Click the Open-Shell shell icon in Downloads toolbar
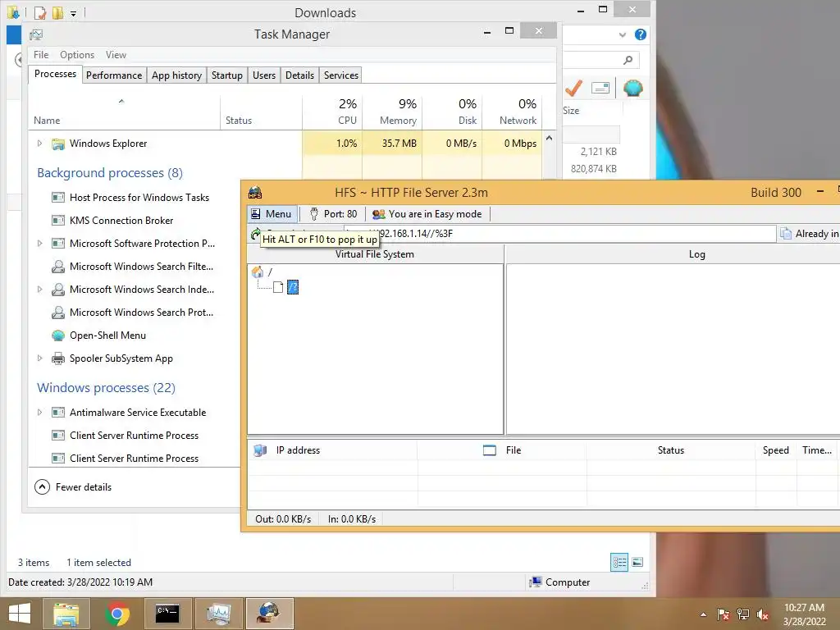 (x=632, y=88)
